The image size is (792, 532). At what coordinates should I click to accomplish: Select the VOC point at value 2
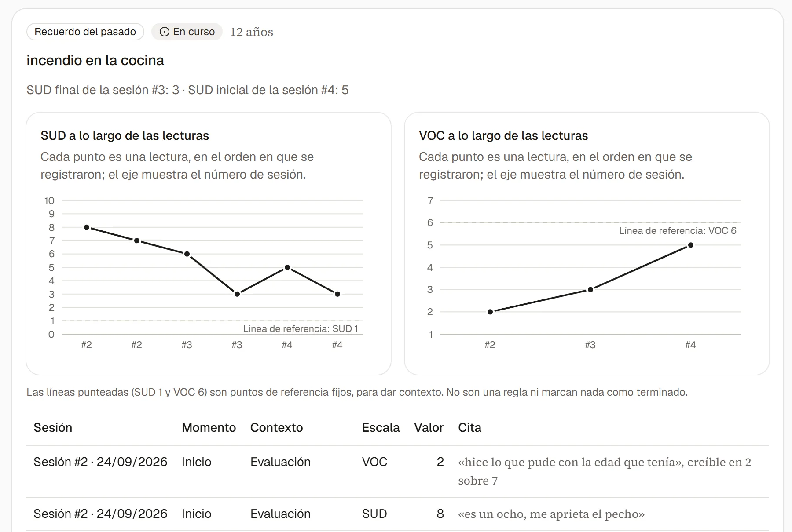490,312
